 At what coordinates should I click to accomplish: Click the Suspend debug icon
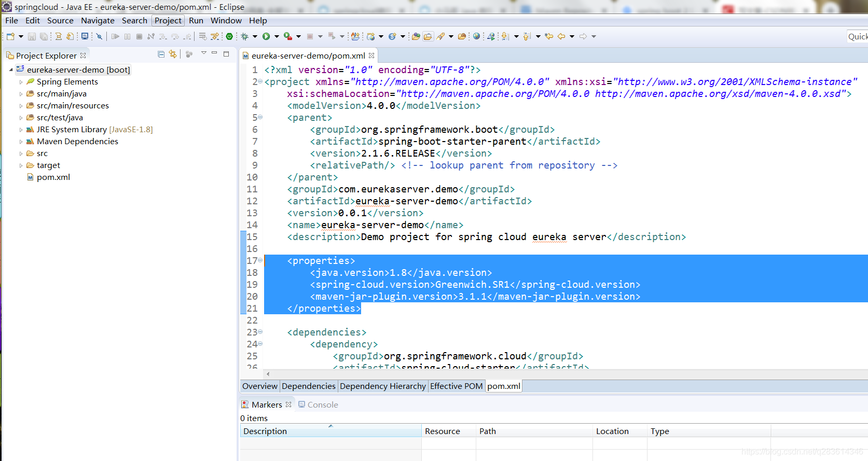click(127, 36)
